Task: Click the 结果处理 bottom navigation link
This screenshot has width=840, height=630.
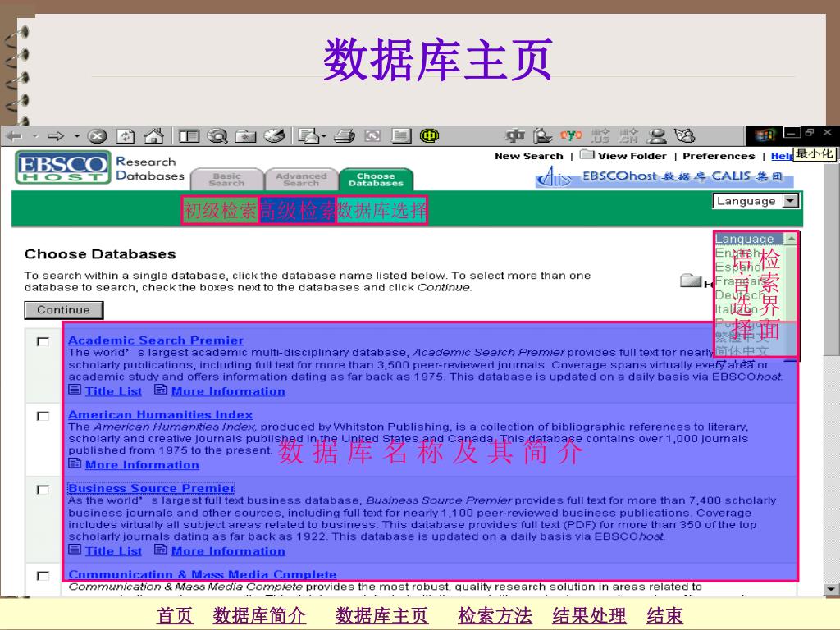Action: pos(589,615)
